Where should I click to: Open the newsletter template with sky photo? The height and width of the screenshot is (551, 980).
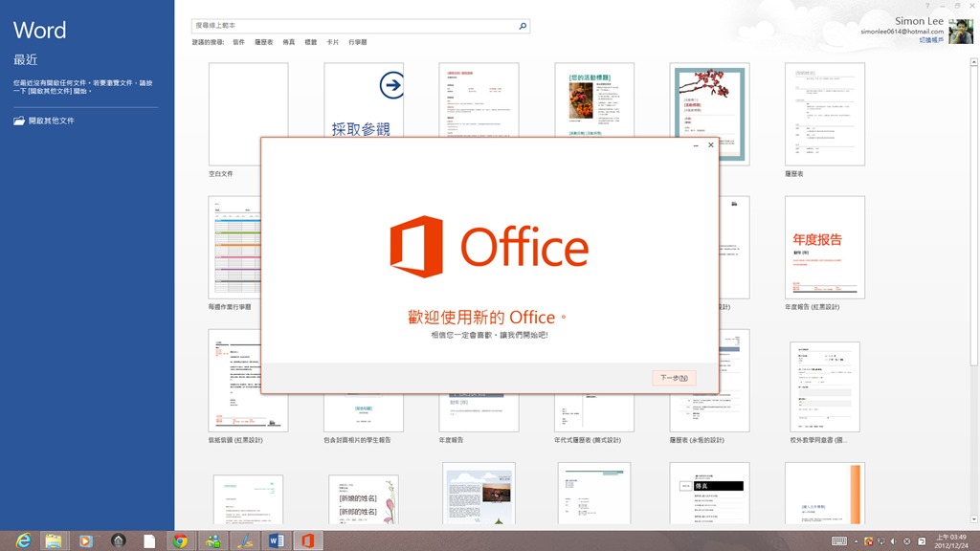[x=479, y=494]
